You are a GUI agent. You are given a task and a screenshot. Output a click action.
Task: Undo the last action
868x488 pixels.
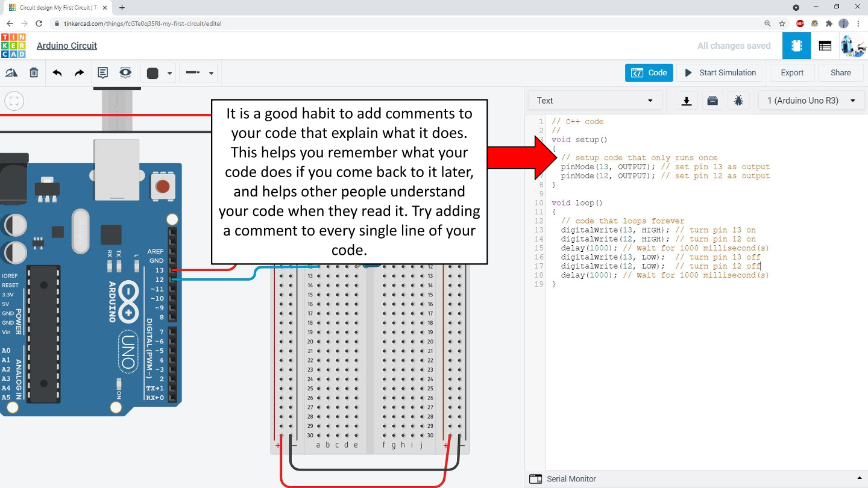click(x=57, y=73)
